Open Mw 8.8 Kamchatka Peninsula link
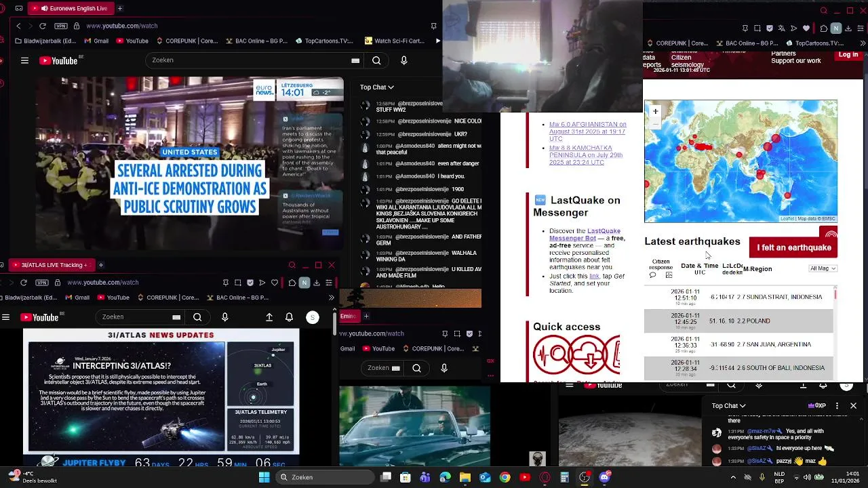The image size is (868, 488). [586, 155]
